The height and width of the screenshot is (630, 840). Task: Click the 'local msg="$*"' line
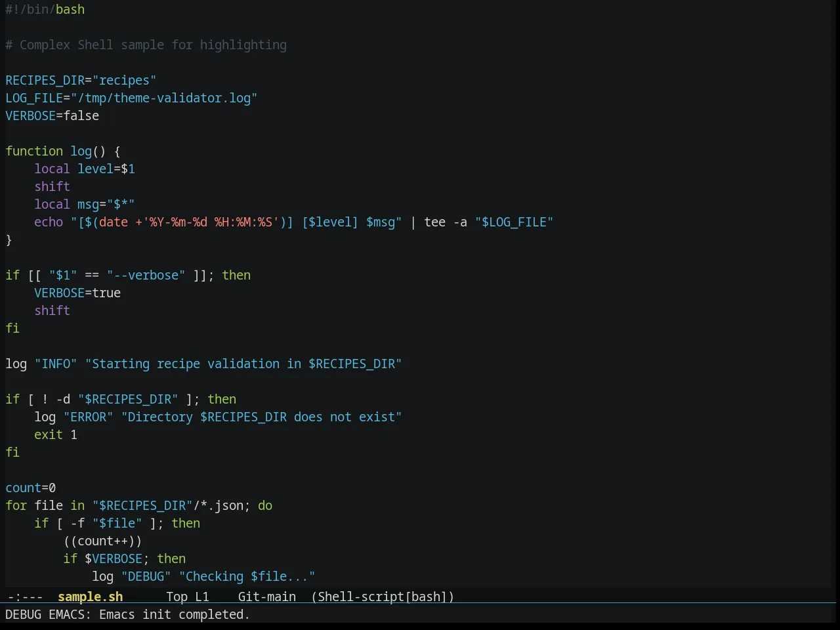84,204
